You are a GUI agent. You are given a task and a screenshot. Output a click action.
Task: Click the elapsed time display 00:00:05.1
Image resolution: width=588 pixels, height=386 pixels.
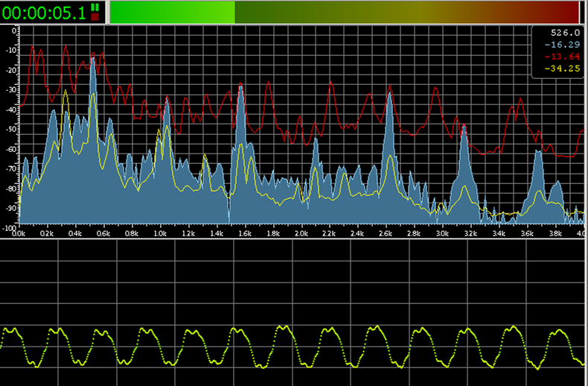[44, 13]
